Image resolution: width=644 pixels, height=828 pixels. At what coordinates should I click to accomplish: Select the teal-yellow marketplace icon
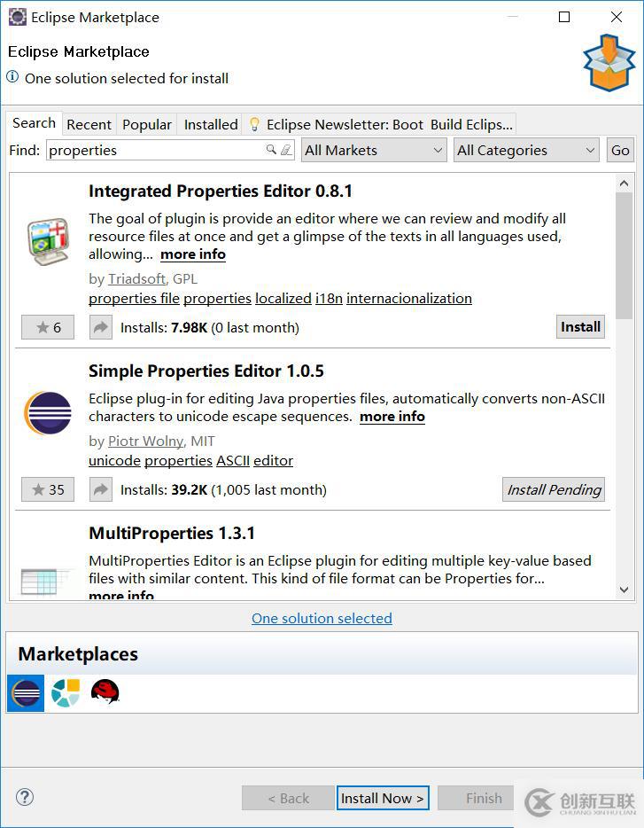tap(66, 693)
